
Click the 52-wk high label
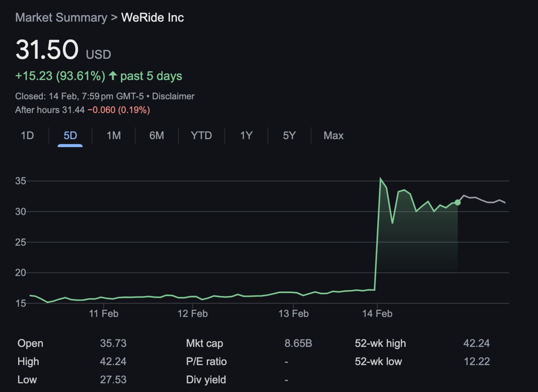coord(380,343)
